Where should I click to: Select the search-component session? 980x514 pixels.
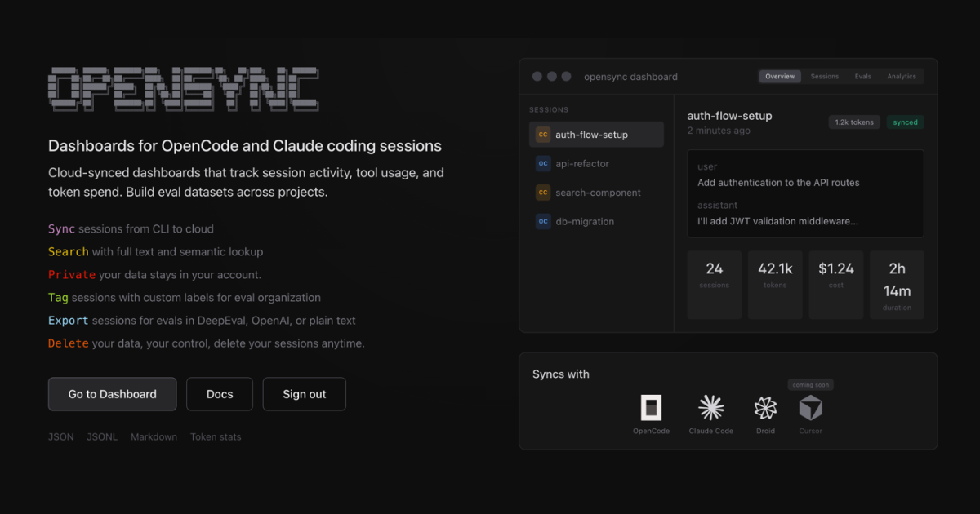click(596, 193)
